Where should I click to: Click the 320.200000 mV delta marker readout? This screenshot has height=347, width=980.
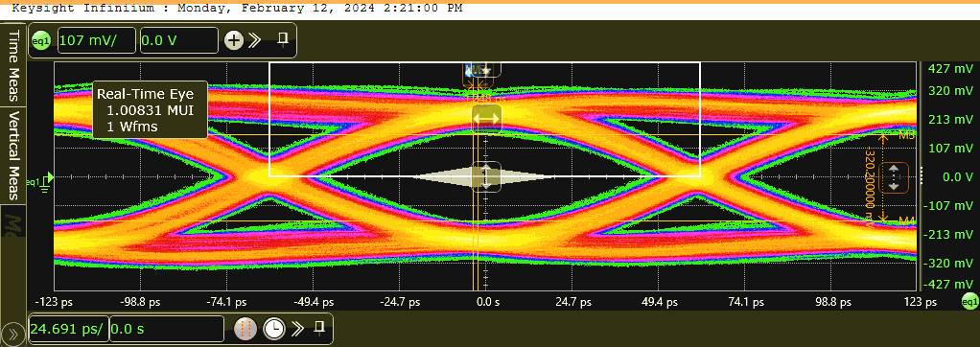(x=870, y=186)
